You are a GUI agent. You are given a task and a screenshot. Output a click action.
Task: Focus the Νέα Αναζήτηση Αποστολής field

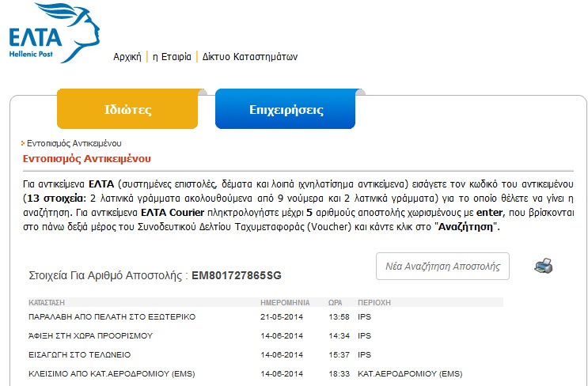442,267
